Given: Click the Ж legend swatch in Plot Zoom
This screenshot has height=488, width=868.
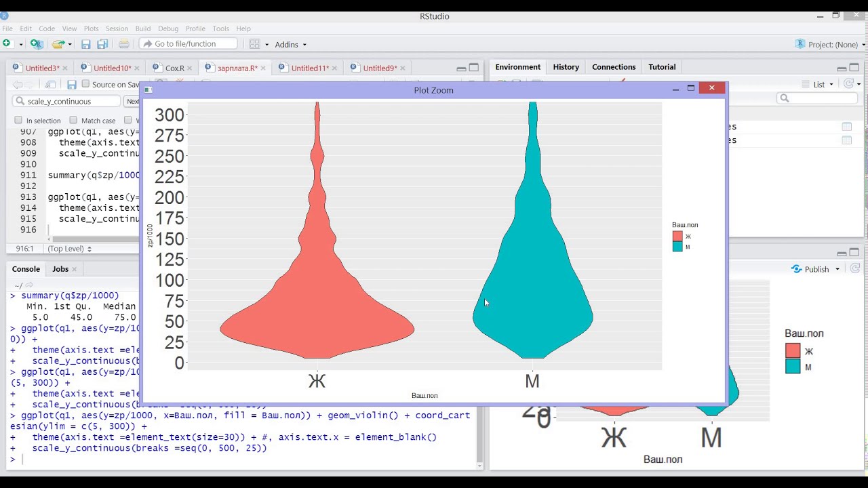Looking at the screenshot, I should (x=677, y=237).
